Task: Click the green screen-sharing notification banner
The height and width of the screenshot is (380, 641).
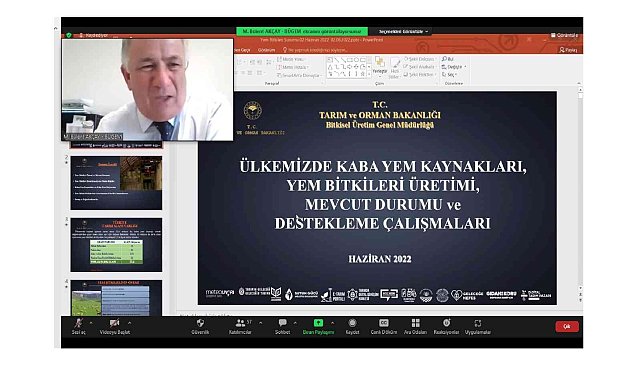Action: pyautogui.click(x=302, y=31)
